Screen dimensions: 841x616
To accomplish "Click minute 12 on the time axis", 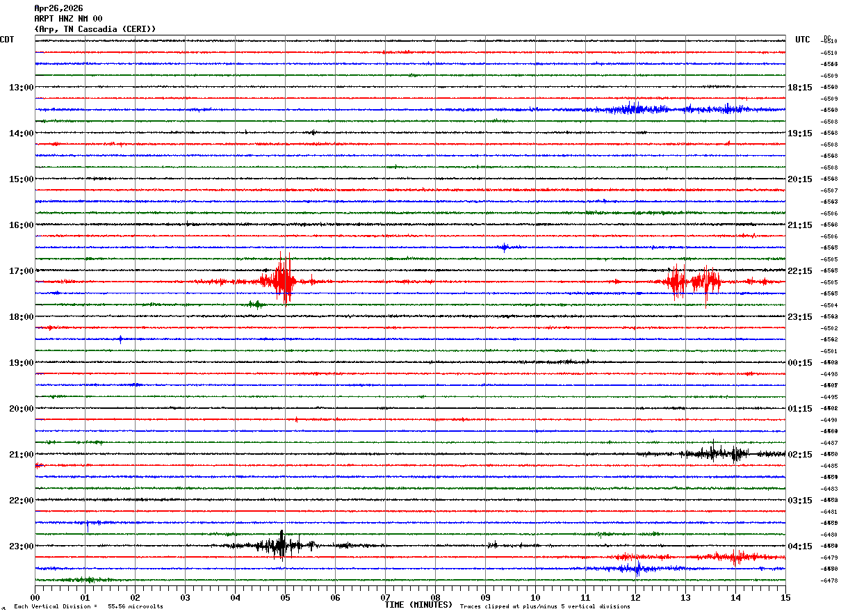I will click(x=636, y=598).
